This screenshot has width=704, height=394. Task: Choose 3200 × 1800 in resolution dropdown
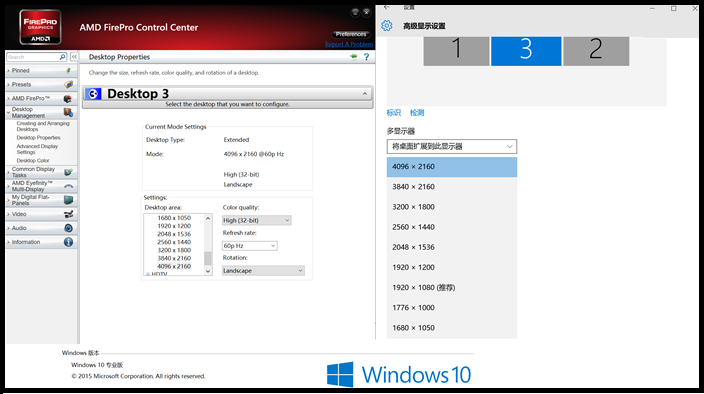(x=452, y=207)
